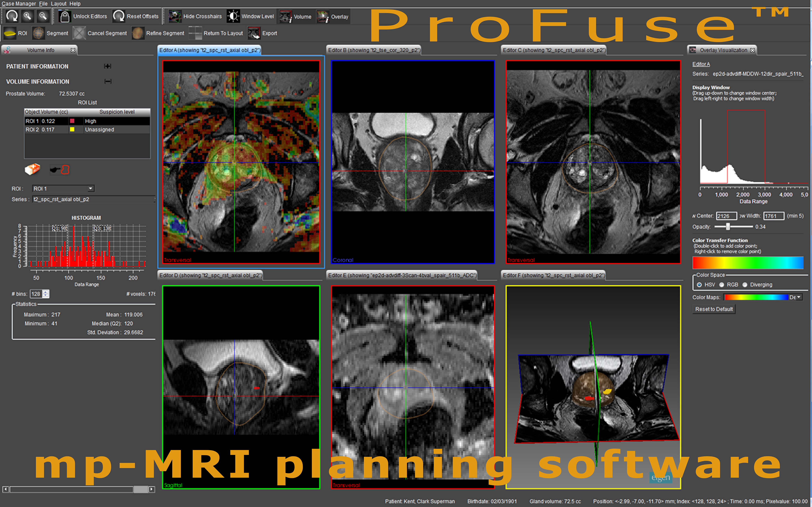Switch to Editor D tab
This screenshot has height=507, width=812.
pyautogui.click(x=210, y=275)
